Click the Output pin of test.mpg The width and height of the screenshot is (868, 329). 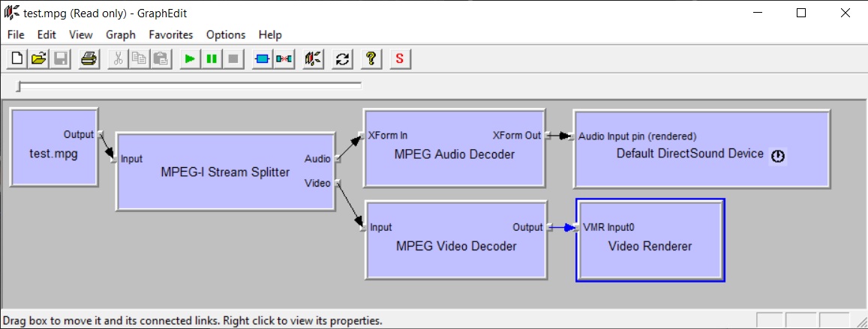pos(100,134)
